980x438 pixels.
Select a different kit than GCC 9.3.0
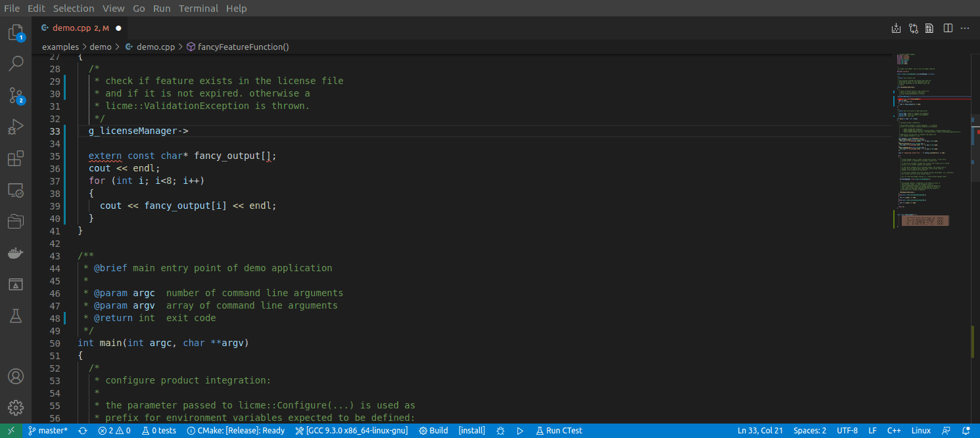click(352, 431)
